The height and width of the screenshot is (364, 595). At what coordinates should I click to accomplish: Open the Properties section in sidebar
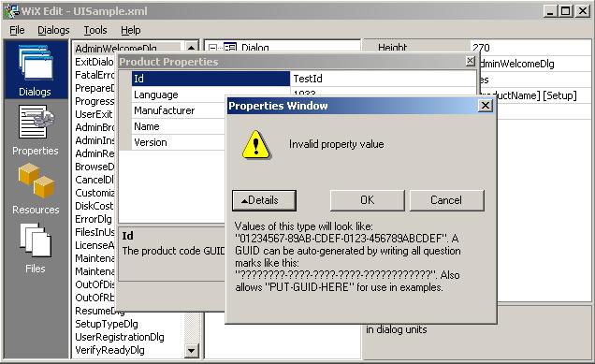click(x=36, y=130)
